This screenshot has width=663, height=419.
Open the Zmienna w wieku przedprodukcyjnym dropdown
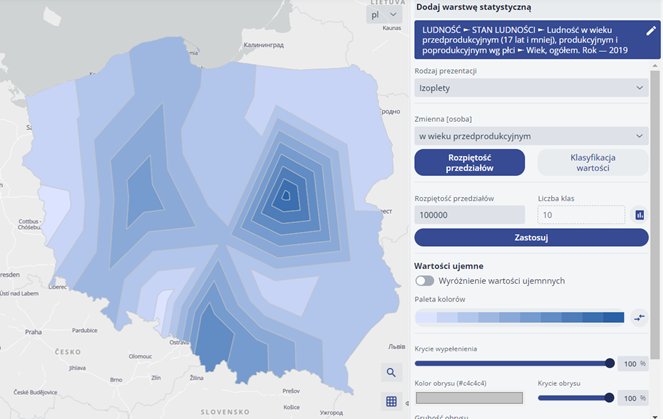coord(531,136)
